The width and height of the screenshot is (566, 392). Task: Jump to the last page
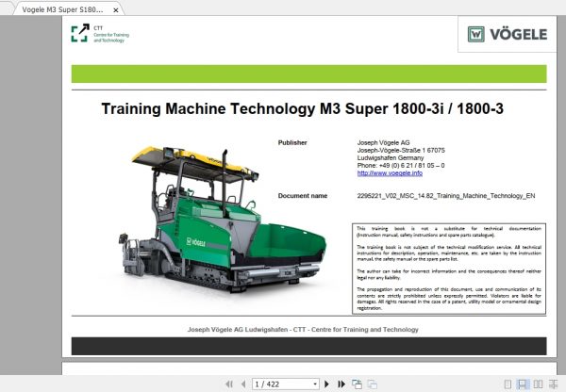click(x=341, y=384)
